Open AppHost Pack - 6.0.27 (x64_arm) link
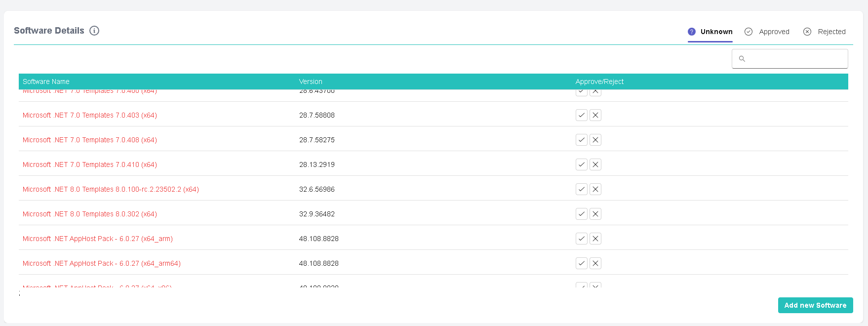The height and width of the screenshot is (326, 868). pos(98,239)
